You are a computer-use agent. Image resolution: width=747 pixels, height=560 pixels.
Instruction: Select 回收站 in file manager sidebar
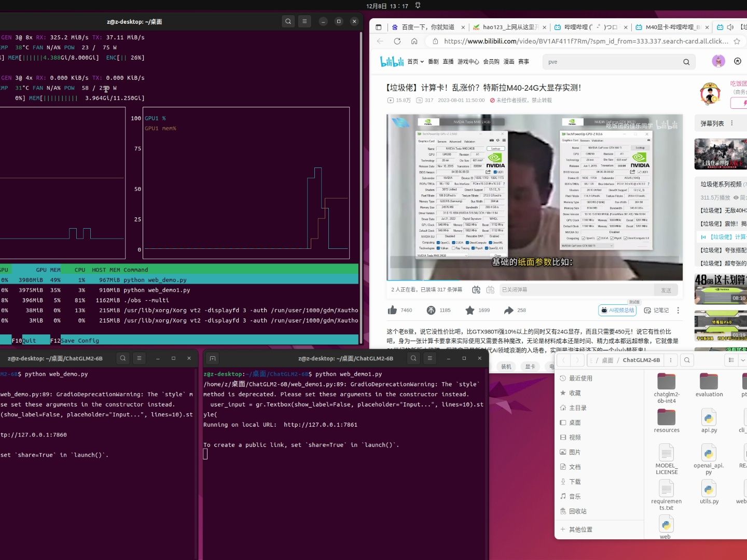(599, 511)
